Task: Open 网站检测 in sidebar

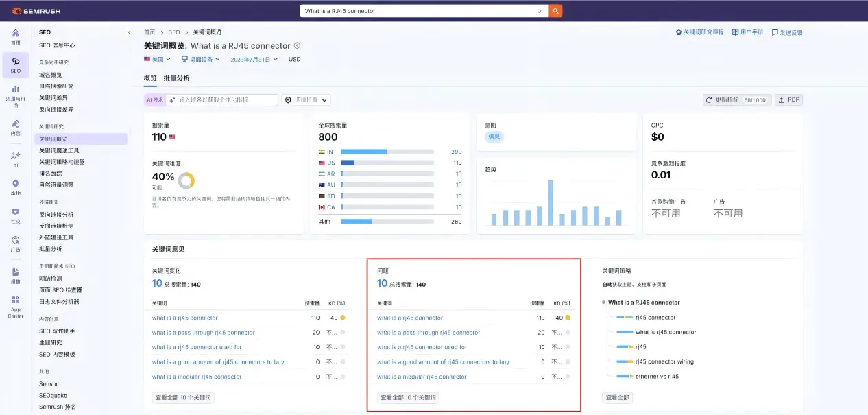Action: pos(51,278)
